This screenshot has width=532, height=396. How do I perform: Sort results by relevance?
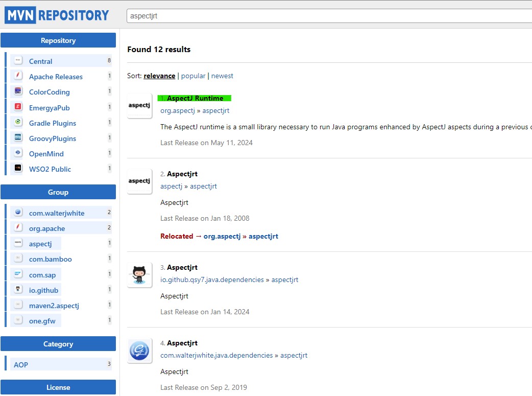tap(159, 76)
